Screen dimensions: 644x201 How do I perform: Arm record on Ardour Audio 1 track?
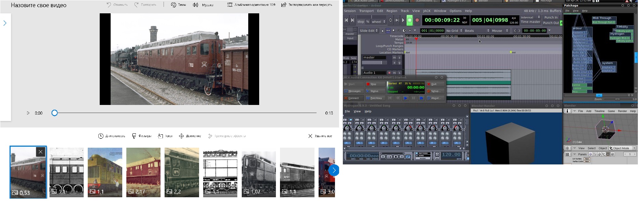point(389,72)
